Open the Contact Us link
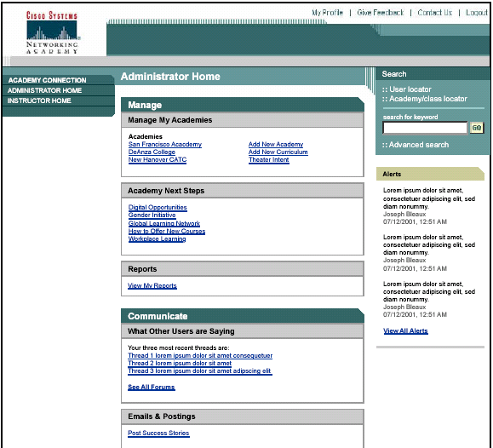Image resolution: width=493 pixels, height=448 pixels. tap(435, 13)
